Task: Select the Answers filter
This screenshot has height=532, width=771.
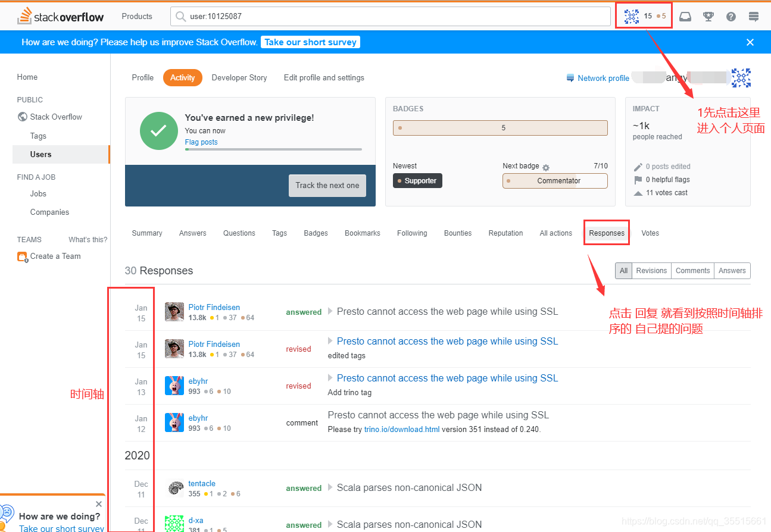Action: [x=732, y=270]
